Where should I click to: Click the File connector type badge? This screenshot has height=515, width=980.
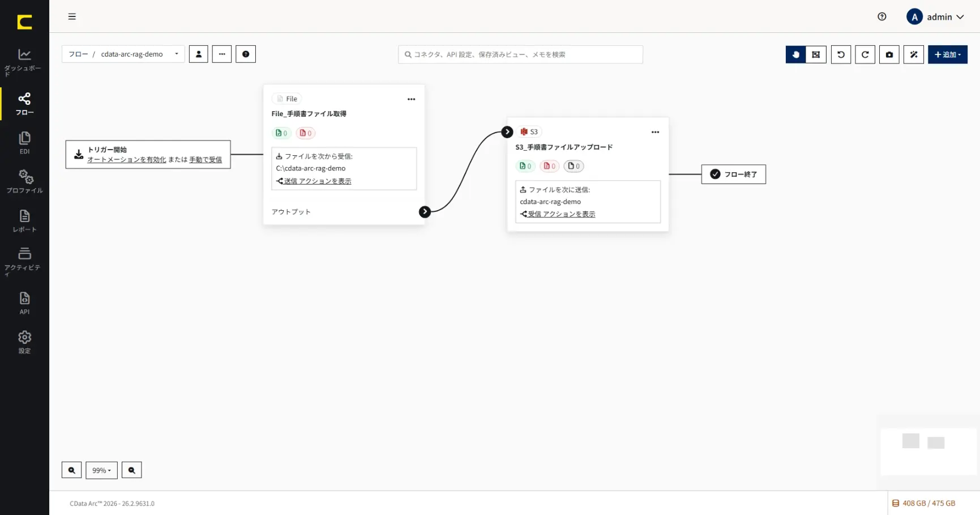pyautogui.click(x=287, y=99)
